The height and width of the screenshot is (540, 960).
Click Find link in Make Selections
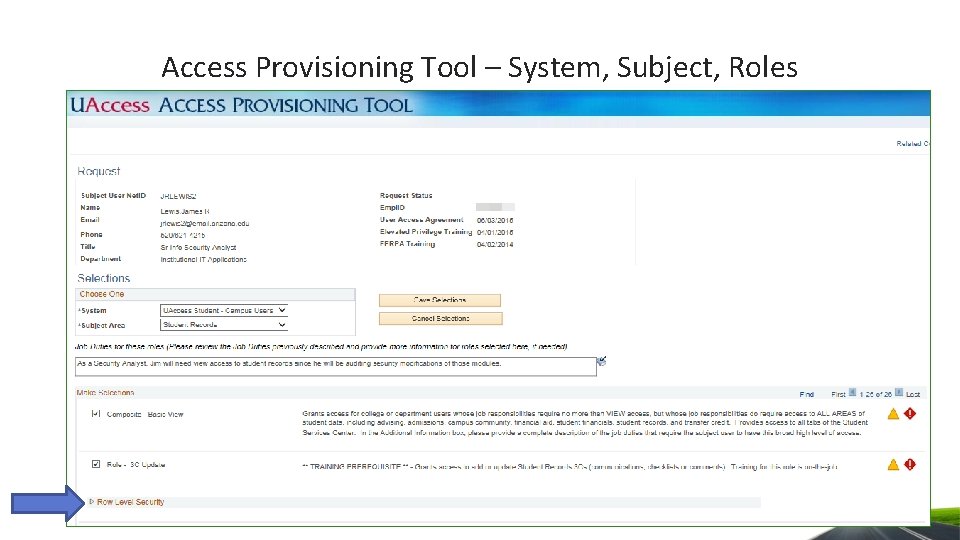click(x=806, y=394)
